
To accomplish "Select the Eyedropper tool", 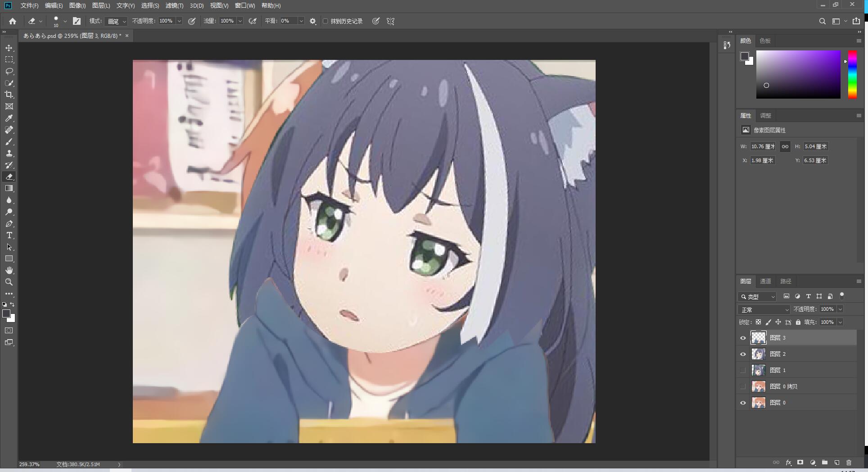I will pos(9,118).
